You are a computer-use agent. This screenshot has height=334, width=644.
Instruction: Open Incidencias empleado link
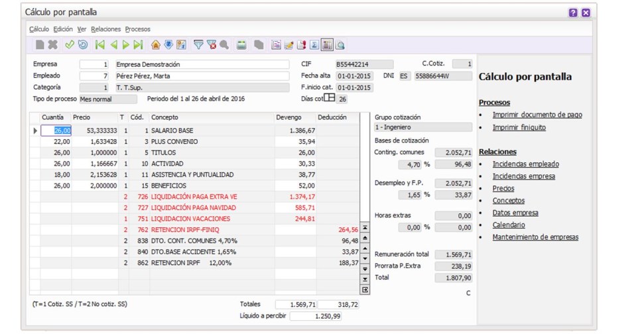point(526,164)
